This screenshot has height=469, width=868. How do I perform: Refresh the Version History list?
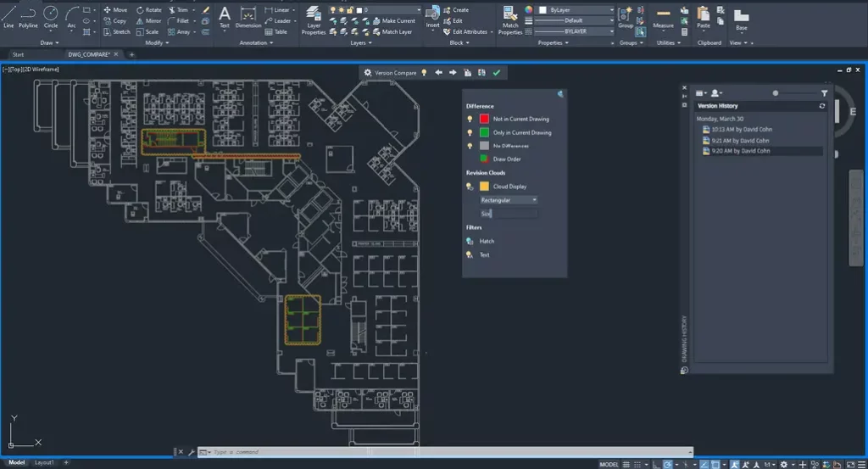click(822, 106)
